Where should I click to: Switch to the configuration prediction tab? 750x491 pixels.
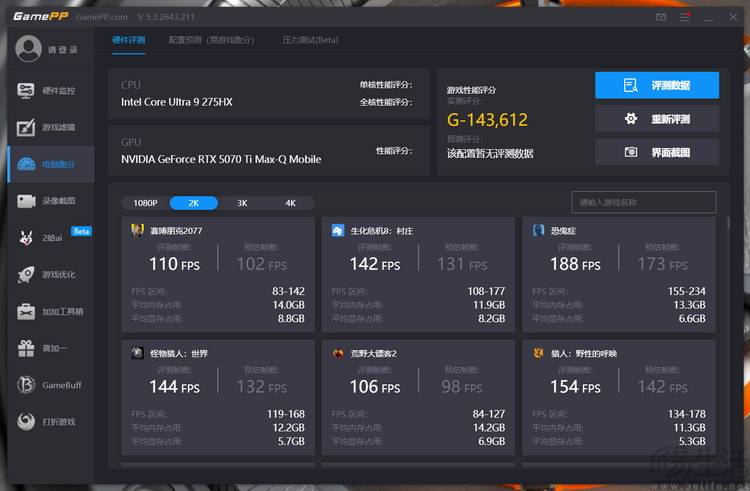point(211,40)
